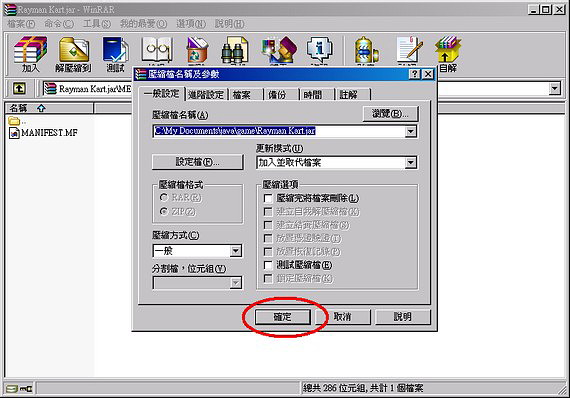Switch to the 註解 tab in the dialog
This screenshot has height=398, width=570.
352,95
